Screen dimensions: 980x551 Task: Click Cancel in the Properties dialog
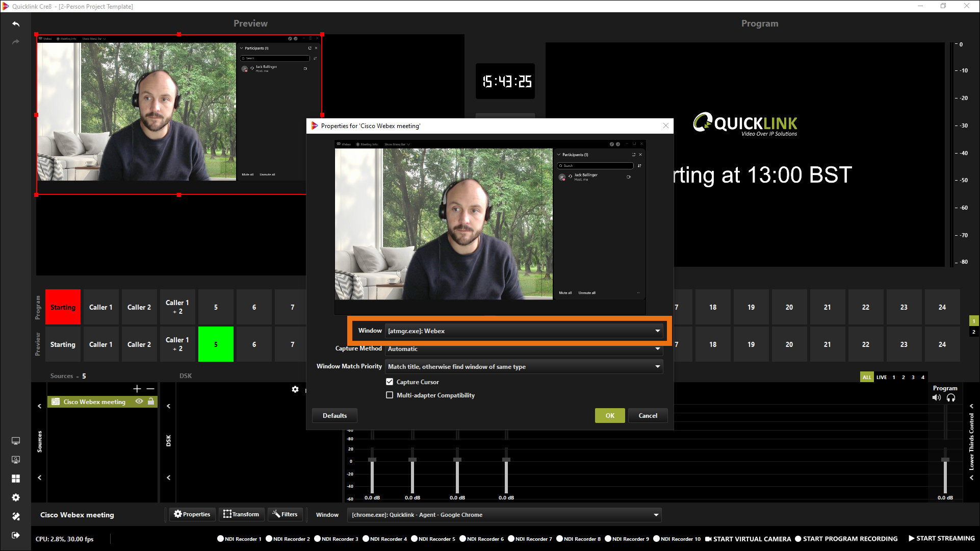click(x=648, y=416)
